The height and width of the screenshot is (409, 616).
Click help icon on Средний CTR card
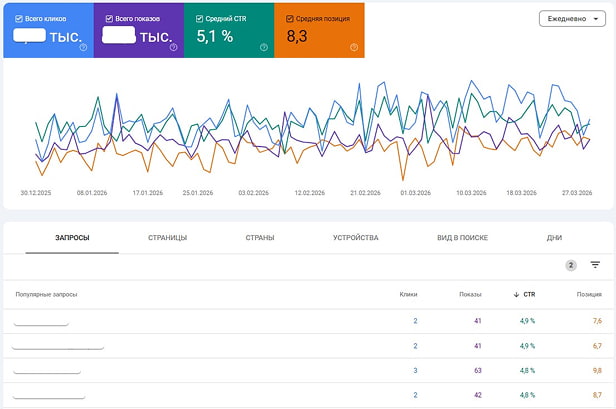263,47
